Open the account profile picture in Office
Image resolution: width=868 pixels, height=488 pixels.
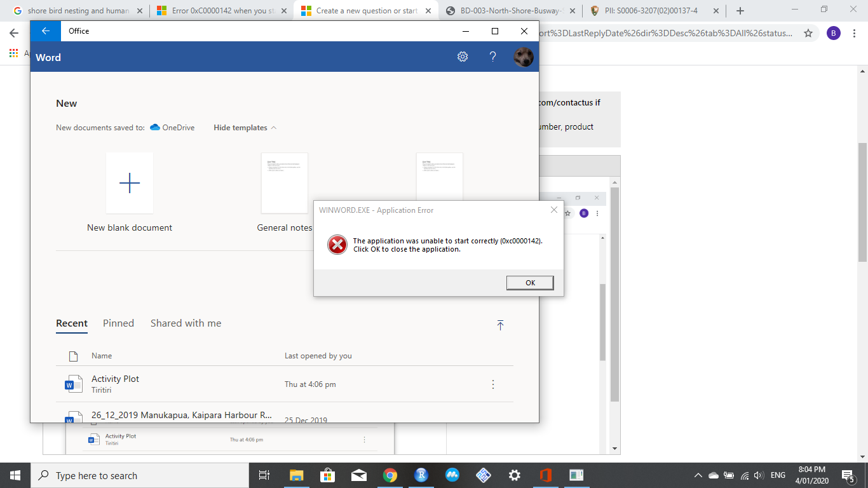(x=524, y=57)
